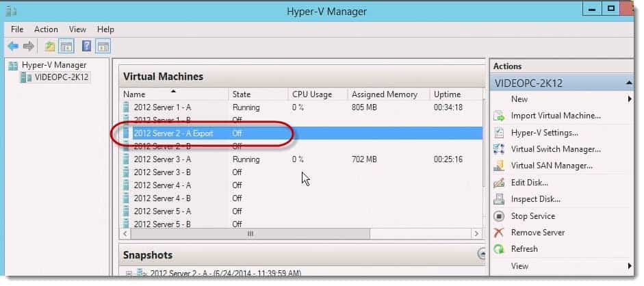Toggle the Show/Hide Console Tree icon
Screen dimensions: 644x286
pyautogui.click(x=66, y=47)
